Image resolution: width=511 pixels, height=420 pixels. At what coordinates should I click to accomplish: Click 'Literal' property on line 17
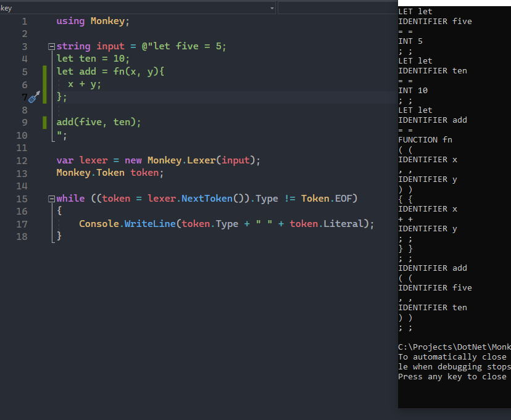(x=343, y=224)
